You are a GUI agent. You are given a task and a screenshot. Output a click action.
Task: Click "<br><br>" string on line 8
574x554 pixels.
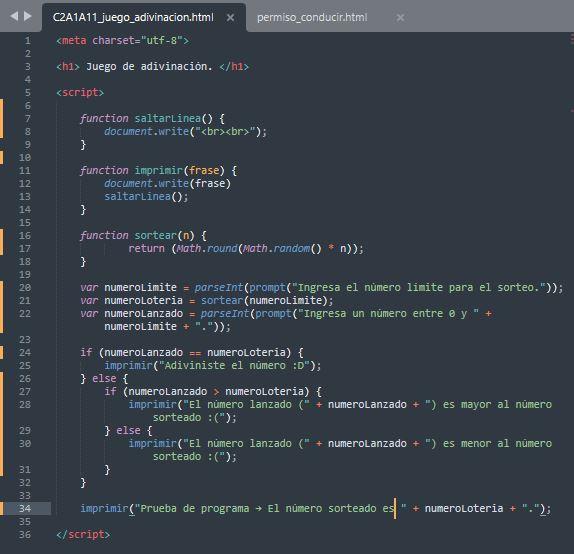[225, 131]
